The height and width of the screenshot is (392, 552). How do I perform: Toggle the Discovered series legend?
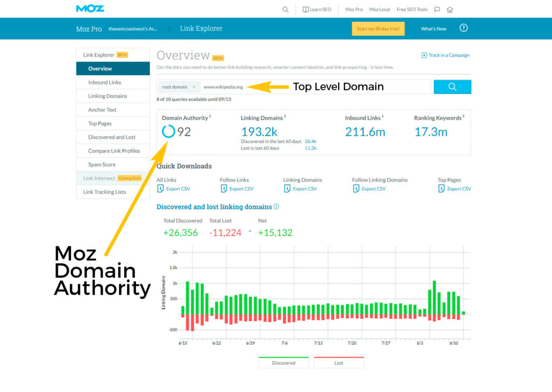(x=284, y=363)
